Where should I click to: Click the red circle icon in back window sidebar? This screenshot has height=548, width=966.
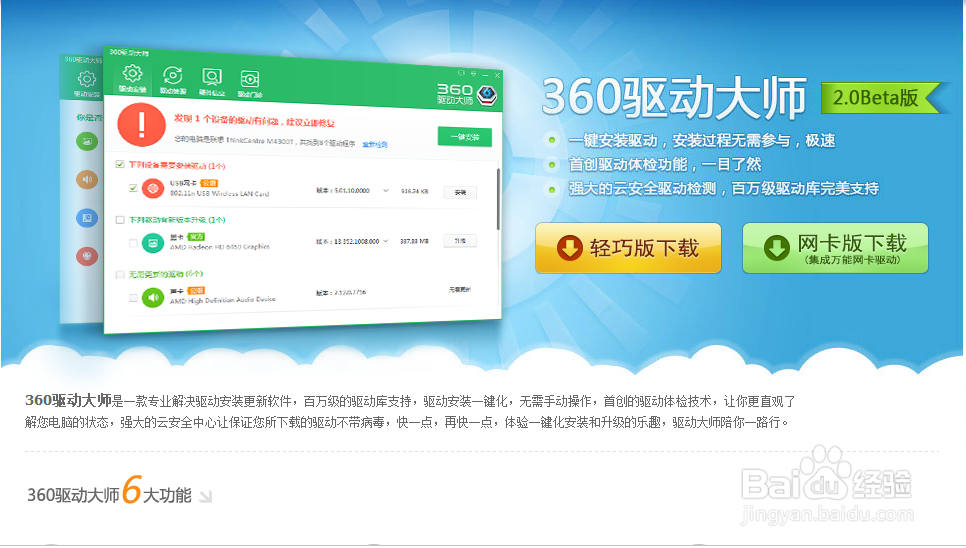tap(87, 256)
